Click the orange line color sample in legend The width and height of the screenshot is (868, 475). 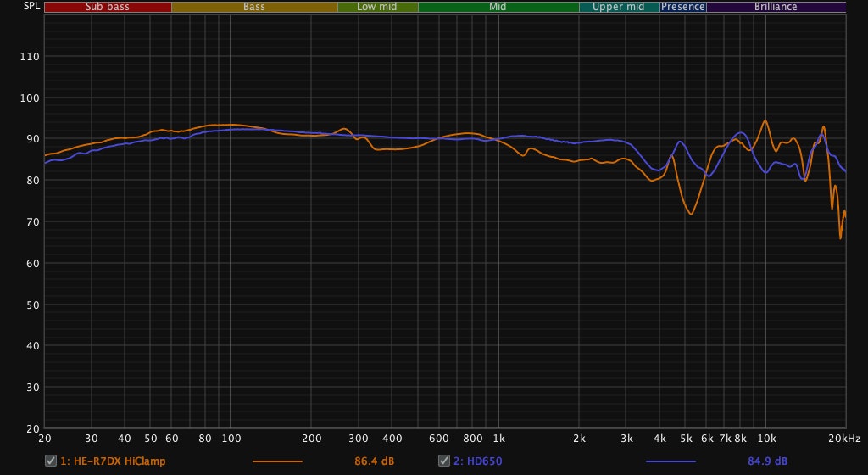coord(277,461)
